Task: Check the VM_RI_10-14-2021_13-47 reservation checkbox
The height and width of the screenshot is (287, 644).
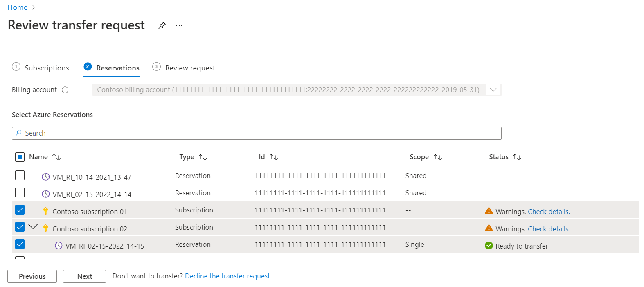Action: 20,176
